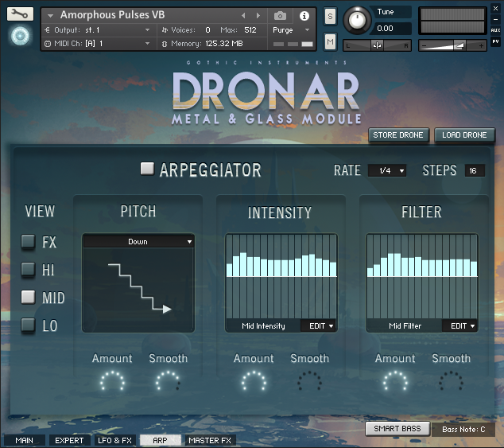This screenshot has height=448, width=504.
Task: Go to previous instrument preset arrow
Action: coord(243,15)
